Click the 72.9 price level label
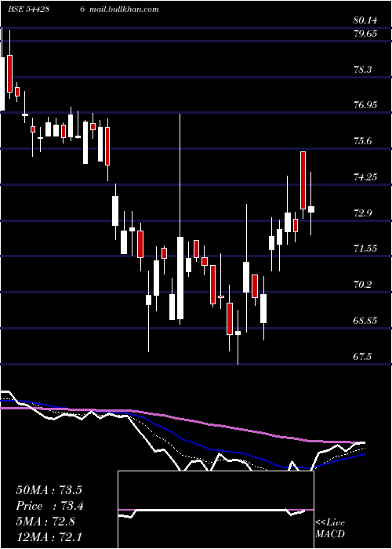The width and height of the screenshot is (392, 549). tap(364, 213)
